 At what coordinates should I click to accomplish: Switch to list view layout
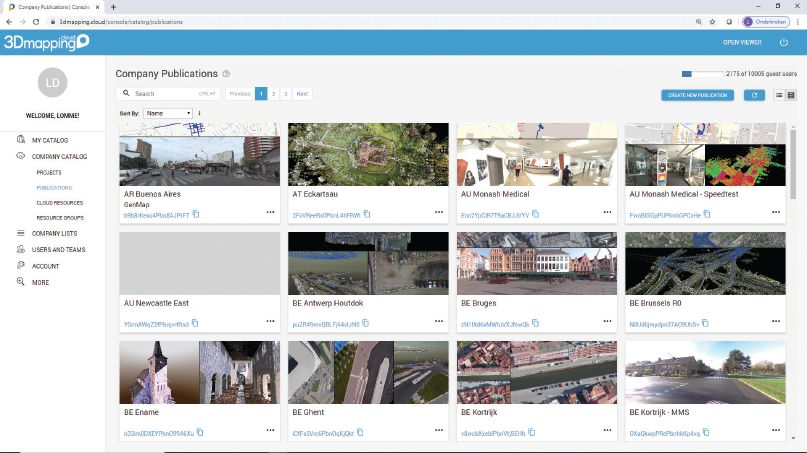[x=778, y=95]
